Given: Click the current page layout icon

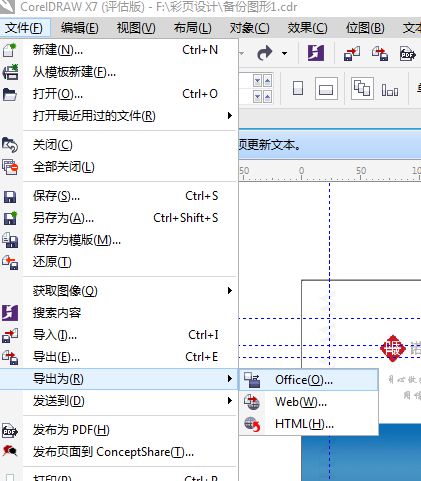Looking at the screenshot, I should tap(390, 90).
